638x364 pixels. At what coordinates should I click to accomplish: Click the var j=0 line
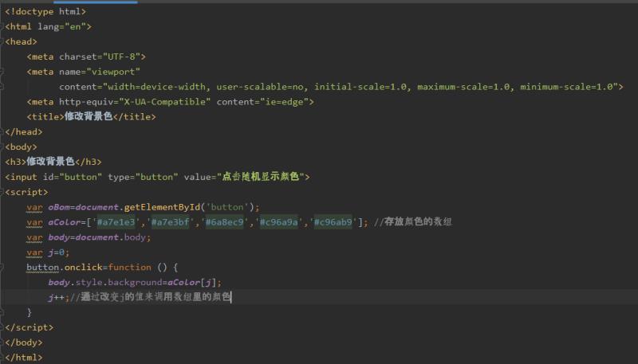(48, 252)
